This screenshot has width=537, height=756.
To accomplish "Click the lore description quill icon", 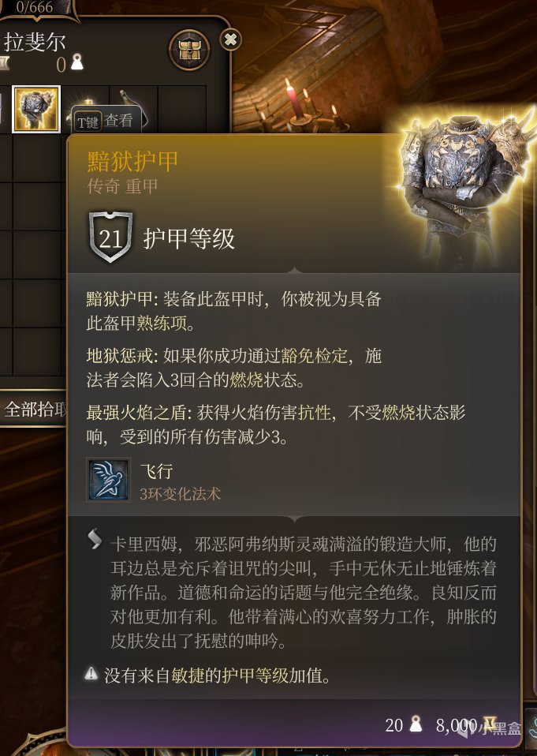I will tap(95, 539).
